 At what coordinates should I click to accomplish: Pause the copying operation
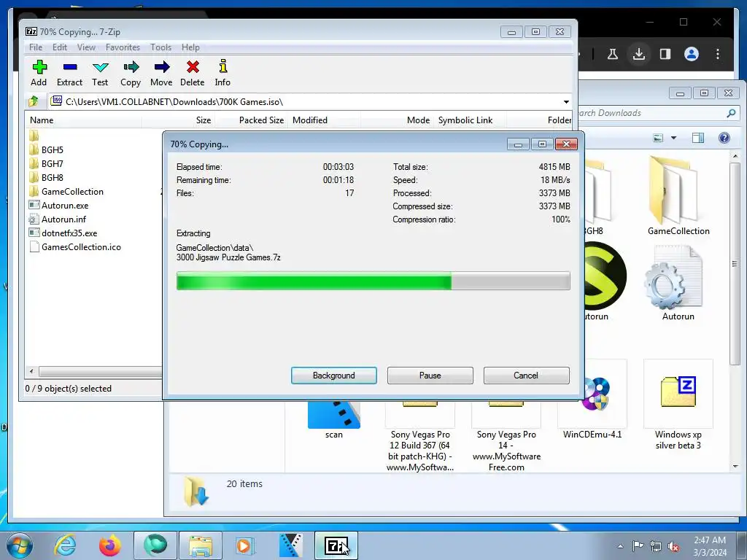pos(430,376)
